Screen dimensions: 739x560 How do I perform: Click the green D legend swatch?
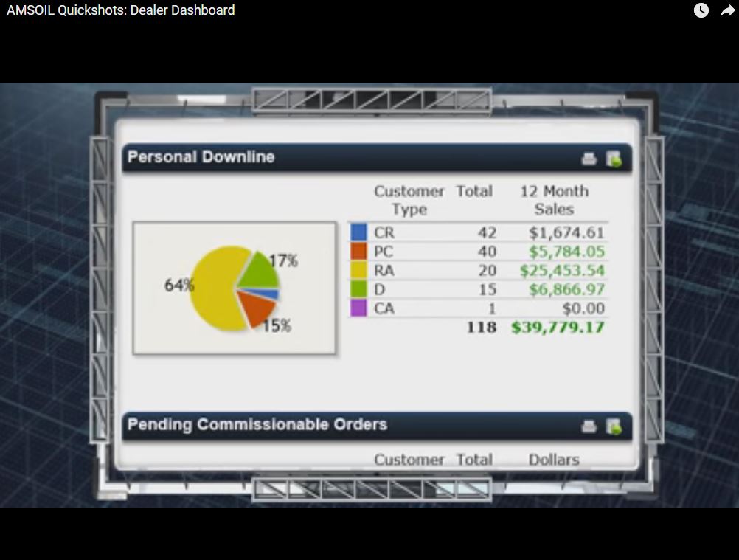pyautogui.click(x=358, y=289)
